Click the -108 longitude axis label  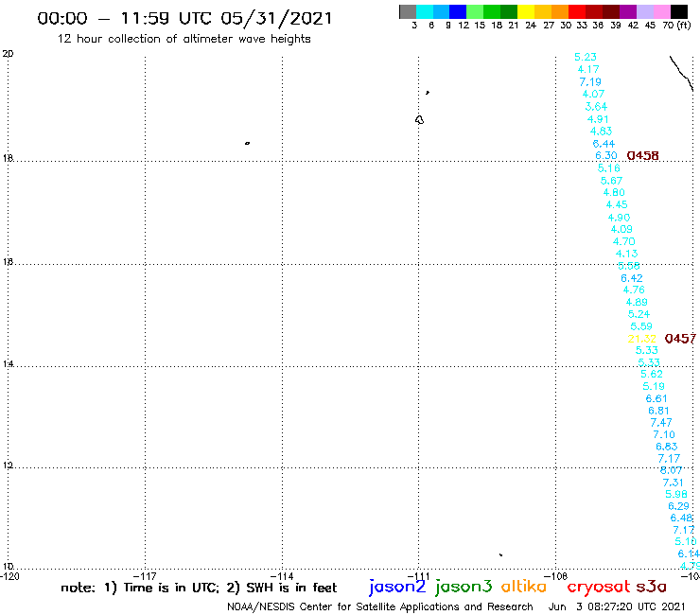[x=555, y=576]
